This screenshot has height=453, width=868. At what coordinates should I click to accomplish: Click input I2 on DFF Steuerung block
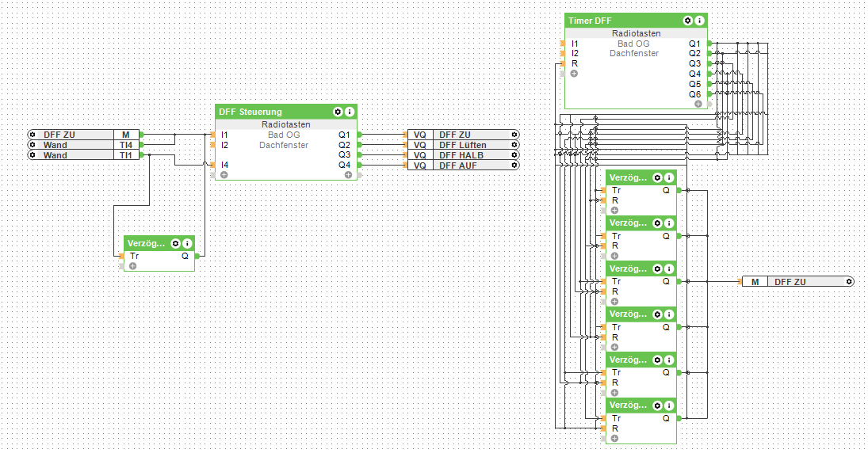coord(224,145)
